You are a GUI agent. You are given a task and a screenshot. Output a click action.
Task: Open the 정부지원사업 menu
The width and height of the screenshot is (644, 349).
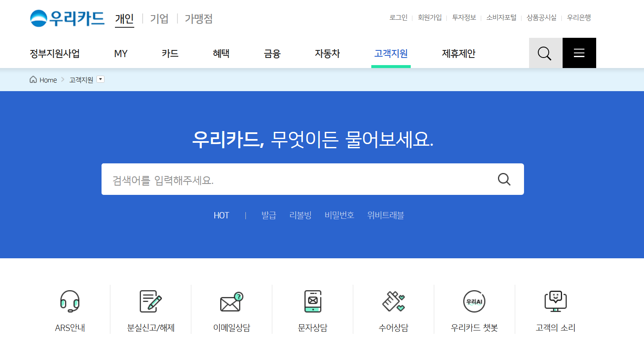click(55, 53)
